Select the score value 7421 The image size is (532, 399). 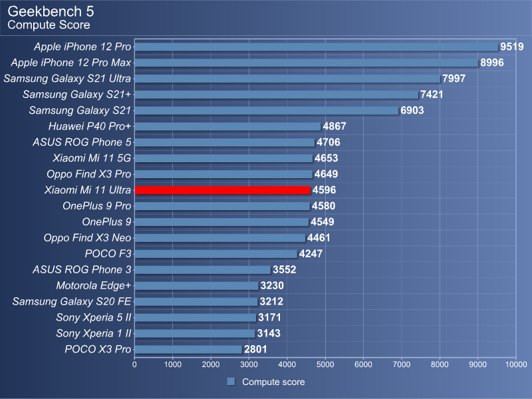click(x=432, y=94)
